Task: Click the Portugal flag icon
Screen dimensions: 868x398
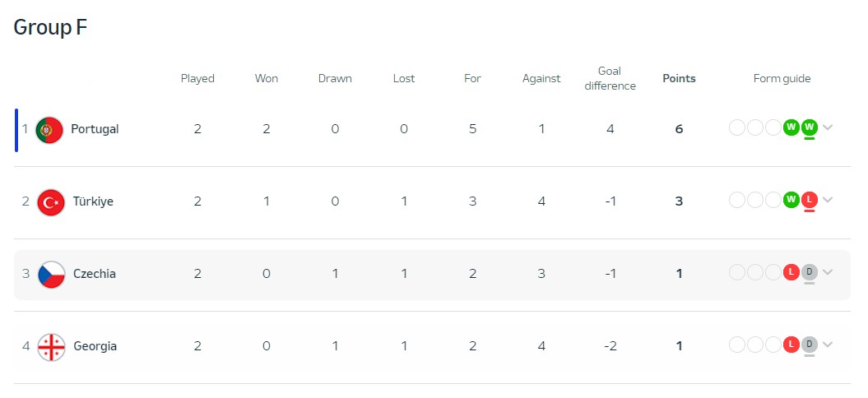Action: click(49, 130)
